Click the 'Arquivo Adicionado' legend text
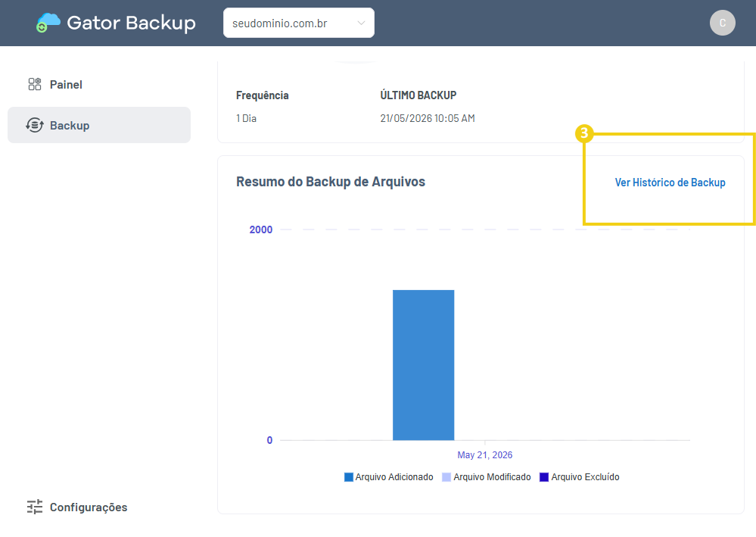Screen dimensions: 756x537 coord(394,477)
